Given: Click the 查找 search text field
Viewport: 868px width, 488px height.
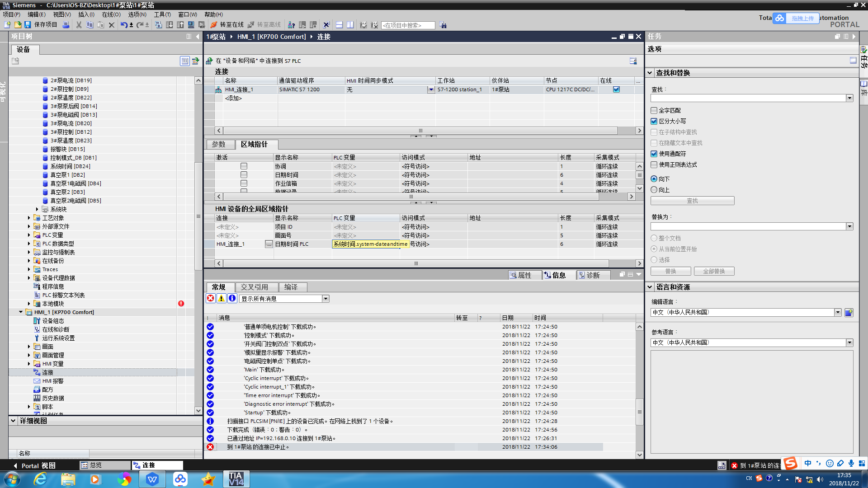Looking at the screenshot, I should [748, 98].
